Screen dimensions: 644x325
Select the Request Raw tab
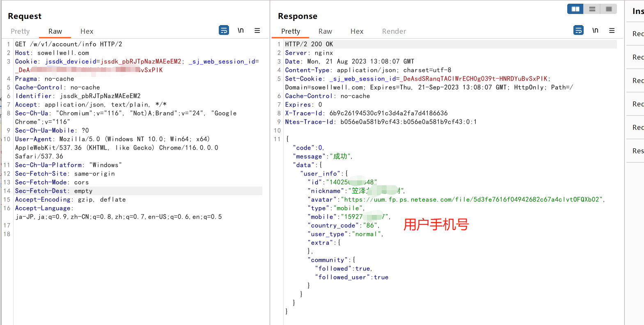pyautogui.click(x=55, y=31)
